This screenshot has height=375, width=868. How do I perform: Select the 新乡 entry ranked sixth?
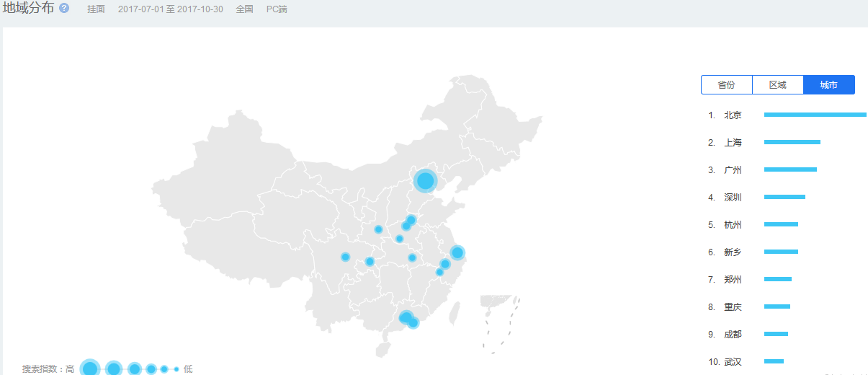click(733, 252)
